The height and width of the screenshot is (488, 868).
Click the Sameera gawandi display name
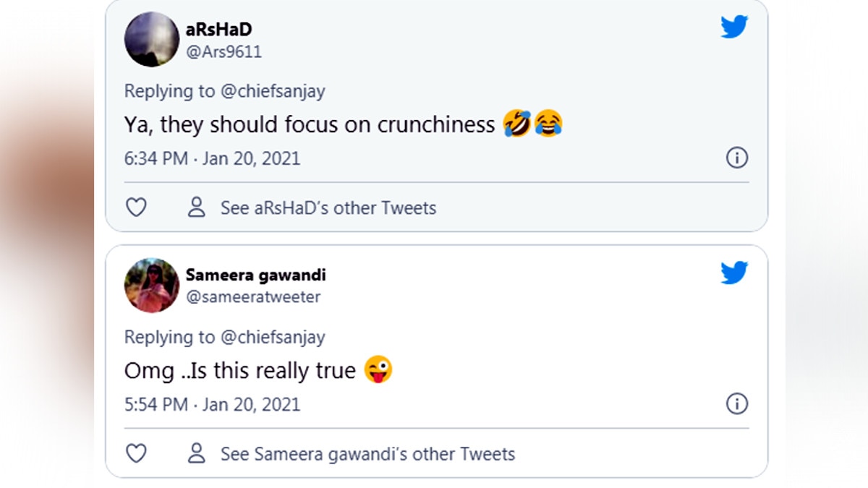point(255,275)
